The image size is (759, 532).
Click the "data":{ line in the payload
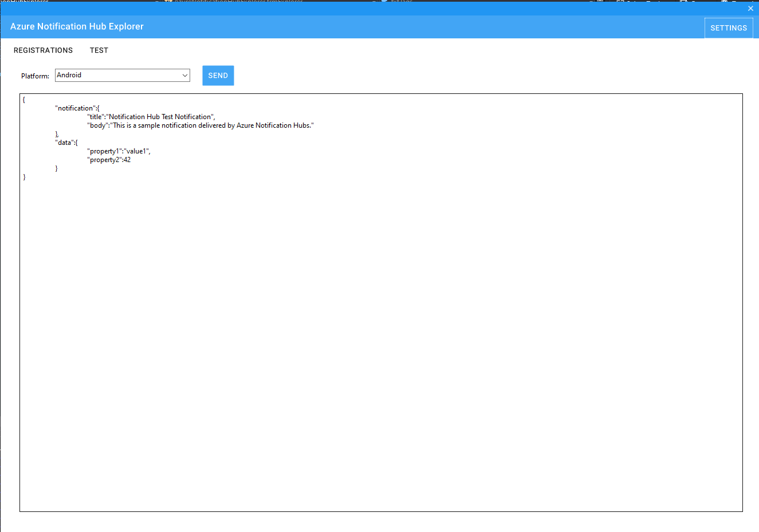(66, 143)
